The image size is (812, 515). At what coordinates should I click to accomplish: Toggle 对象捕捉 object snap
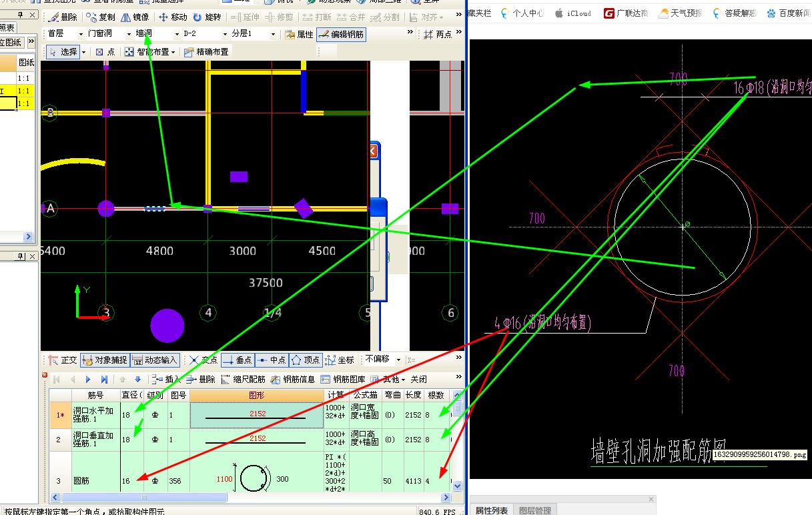pyautogui.click(x=105, y=360)
